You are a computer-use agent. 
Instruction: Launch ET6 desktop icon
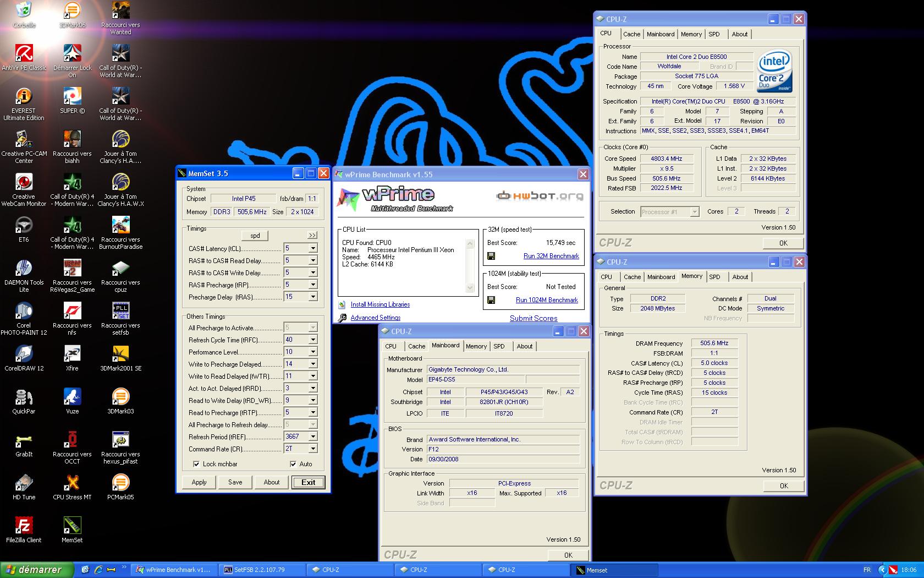point(24,229)
